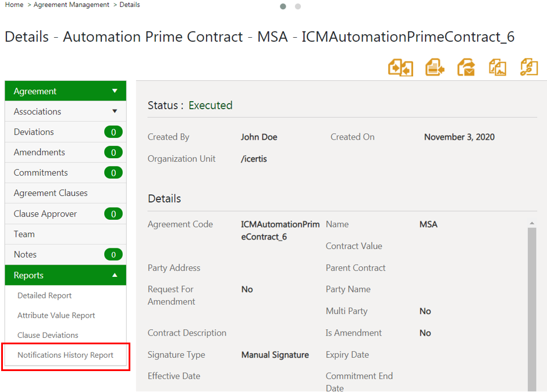Click the linked documents chain icon

click(529, 67)
